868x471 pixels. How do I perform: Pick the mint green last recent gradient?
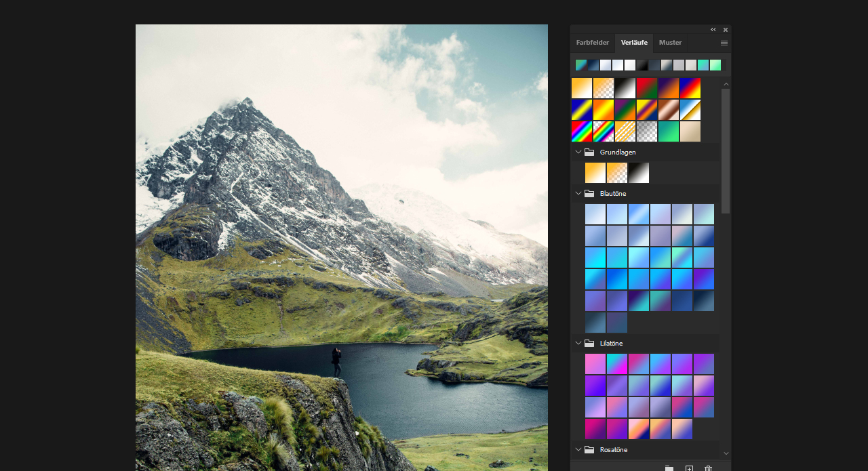(x=715, y=65)
